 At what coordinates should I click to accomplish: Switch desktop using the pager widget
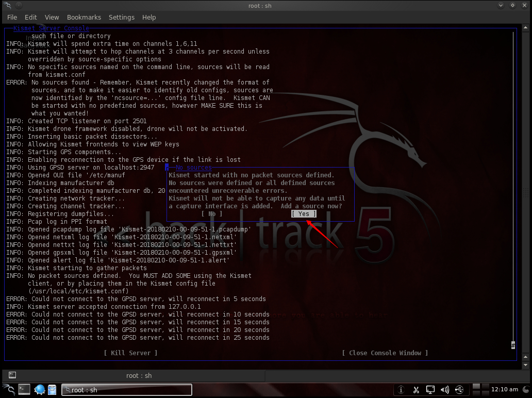[481, 390]
